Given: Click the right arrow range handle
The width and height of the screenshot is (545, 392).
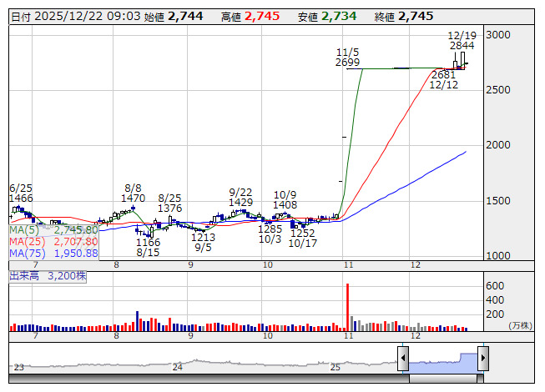Looking at the screenshot, I should pos(483,358).
